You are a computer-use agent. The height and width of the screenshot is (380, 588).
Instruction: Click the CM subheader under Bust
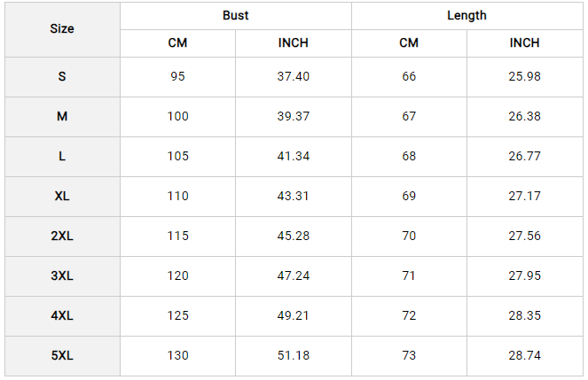coord(177,43)
